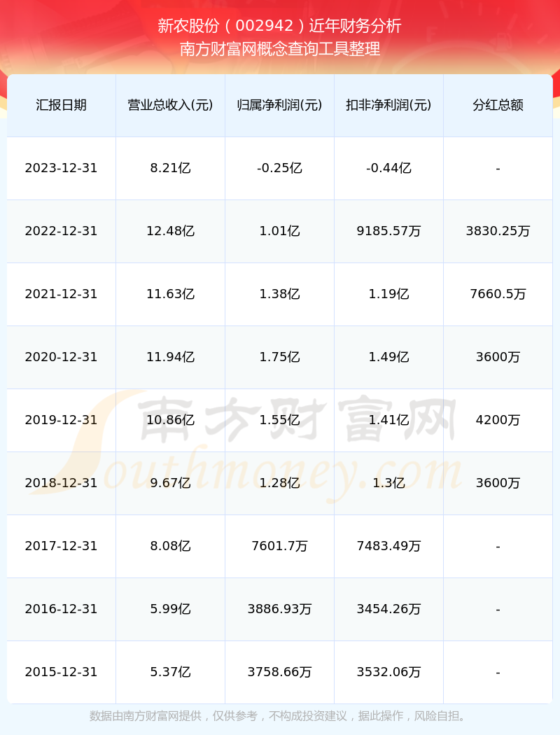The height and width of the screenshot is (735, 560).
Task: Click the value 1.41亿
Action: tap(389, 420)
